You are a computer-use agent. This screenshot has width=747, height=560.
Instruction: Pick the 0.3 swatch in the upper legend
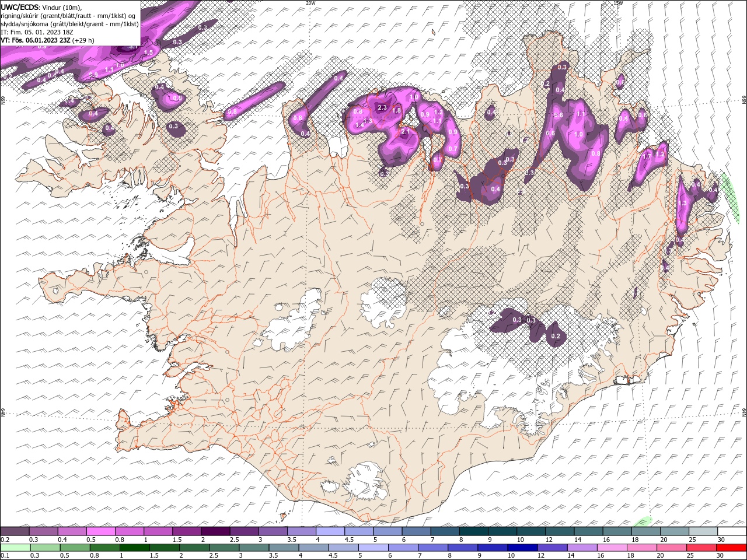click(x=43, y=531)
